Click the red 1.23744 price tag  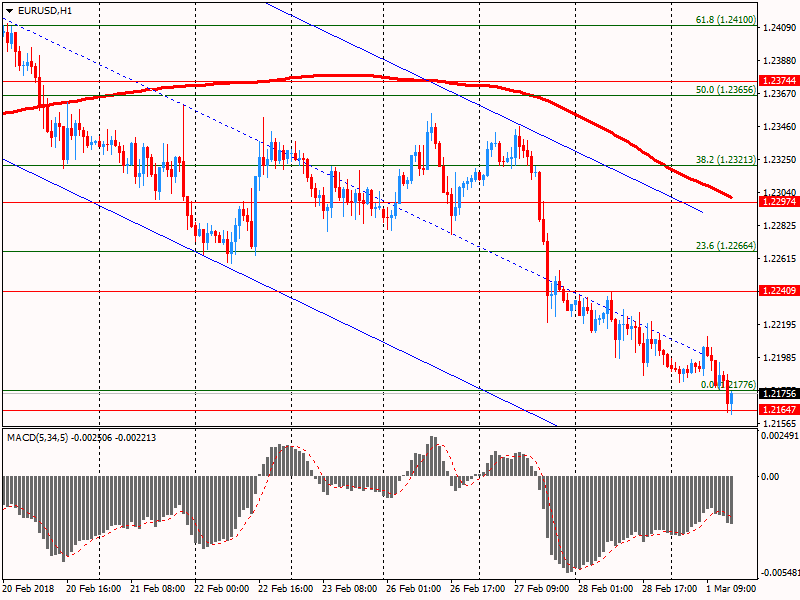coord(778,81)
